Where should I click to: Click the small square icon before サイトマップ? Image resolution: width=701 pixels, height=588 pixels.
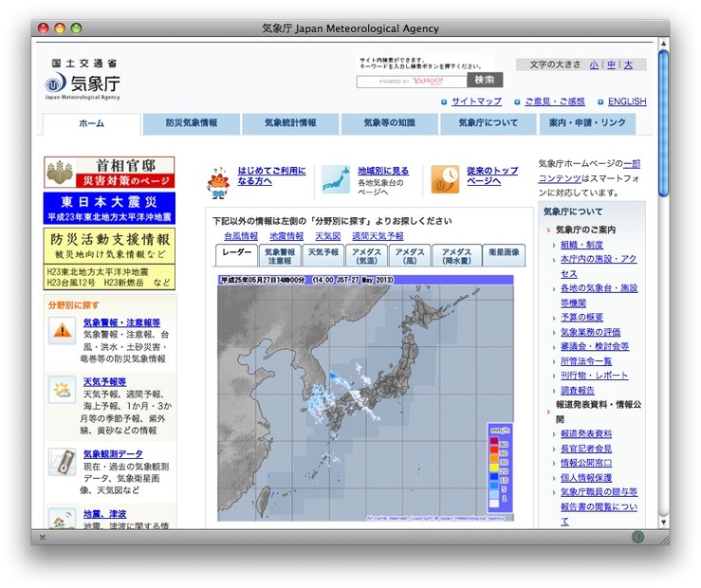tap(444, 101)
